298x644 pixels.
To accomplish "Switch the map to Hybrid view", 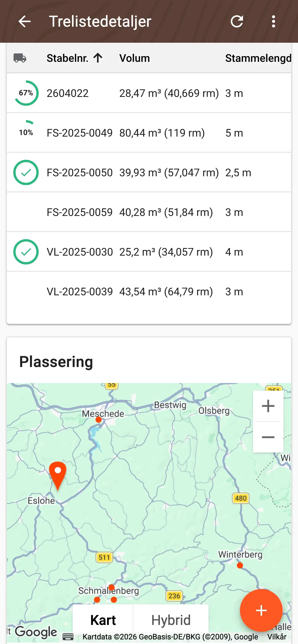I will click(171, 620).
